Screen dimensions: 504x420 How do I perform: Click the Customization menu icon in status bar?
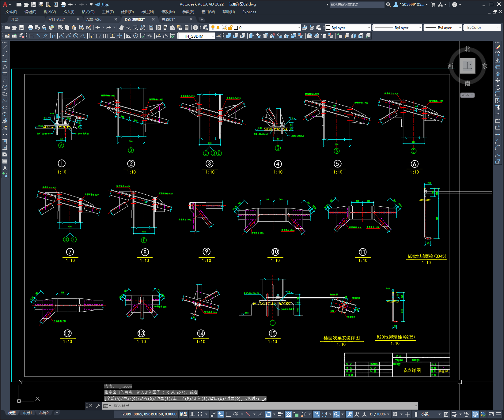[x=498, y=414]
